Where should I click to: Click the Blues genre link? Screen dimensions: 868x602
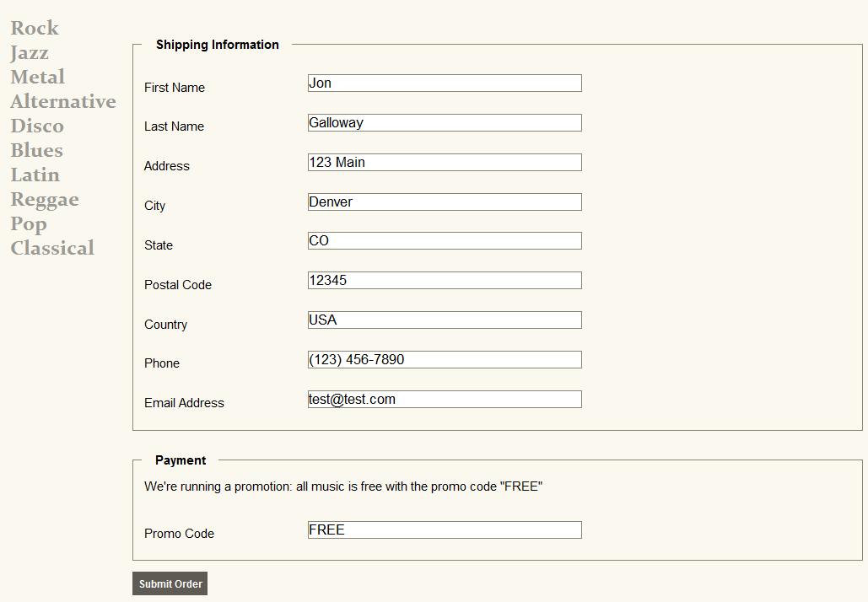pyautogui.click(x=37, y=151)
